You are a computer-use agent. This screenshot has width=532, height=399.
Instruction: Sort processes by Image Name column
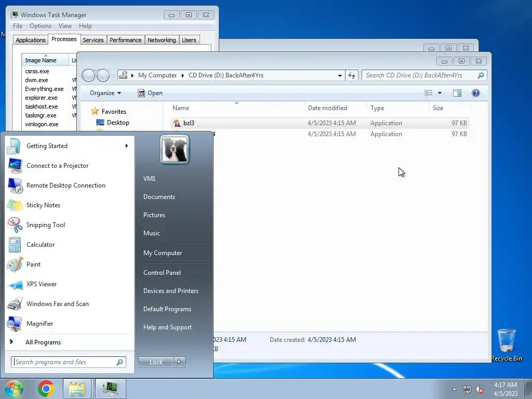46,60
